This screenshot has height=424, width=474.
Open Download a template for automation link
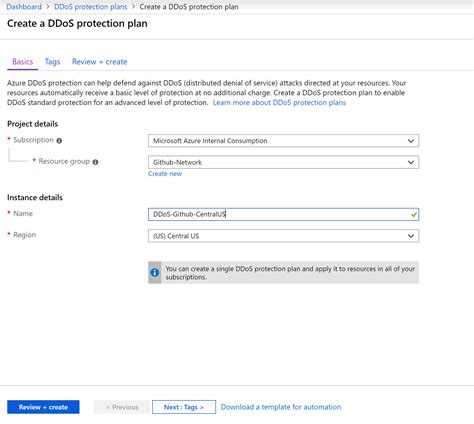tap(281, 407)
